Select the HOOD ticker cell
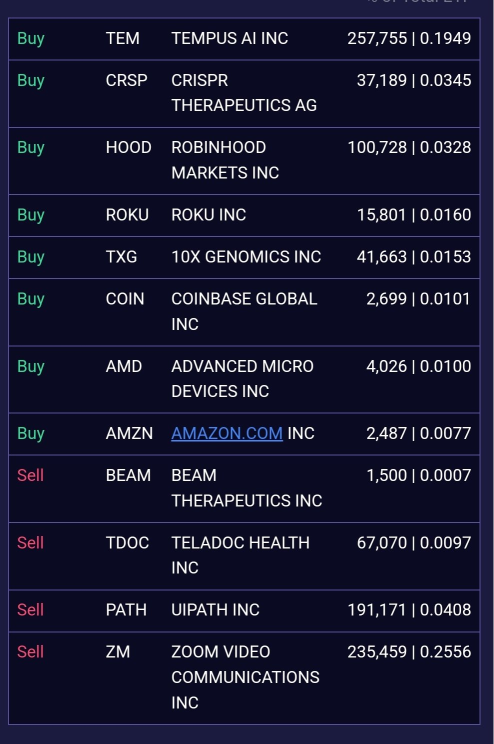494x744 pixels. point(129,148)
